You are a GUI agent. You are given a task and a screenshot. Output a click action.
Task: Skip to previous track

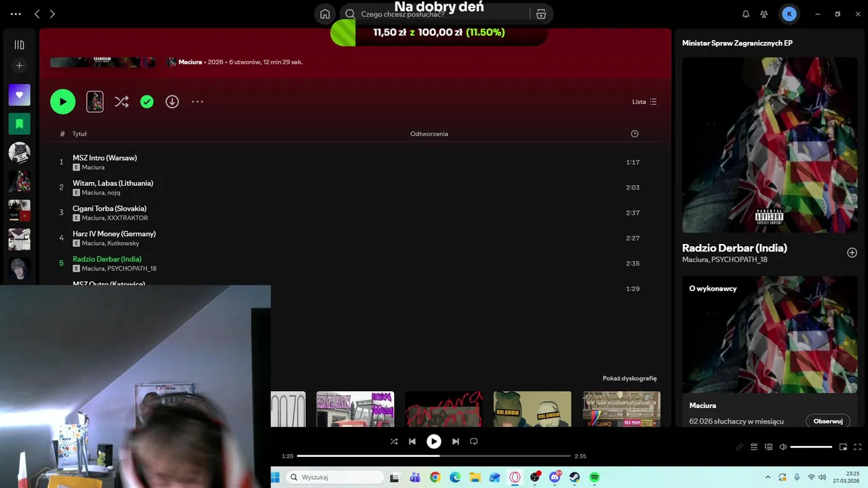coord(412,441)
